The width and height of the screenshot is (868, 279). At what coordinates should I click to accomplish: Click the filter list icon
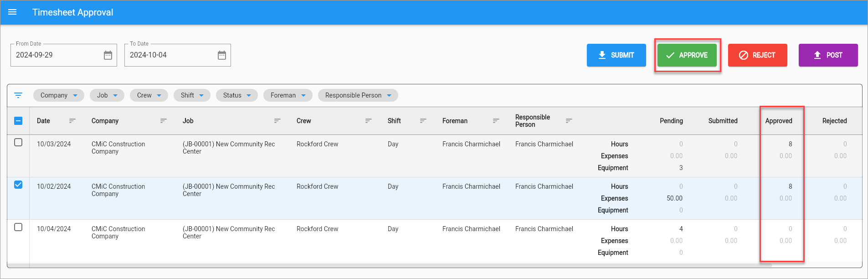pyautogui.click(x=18, y=95)
